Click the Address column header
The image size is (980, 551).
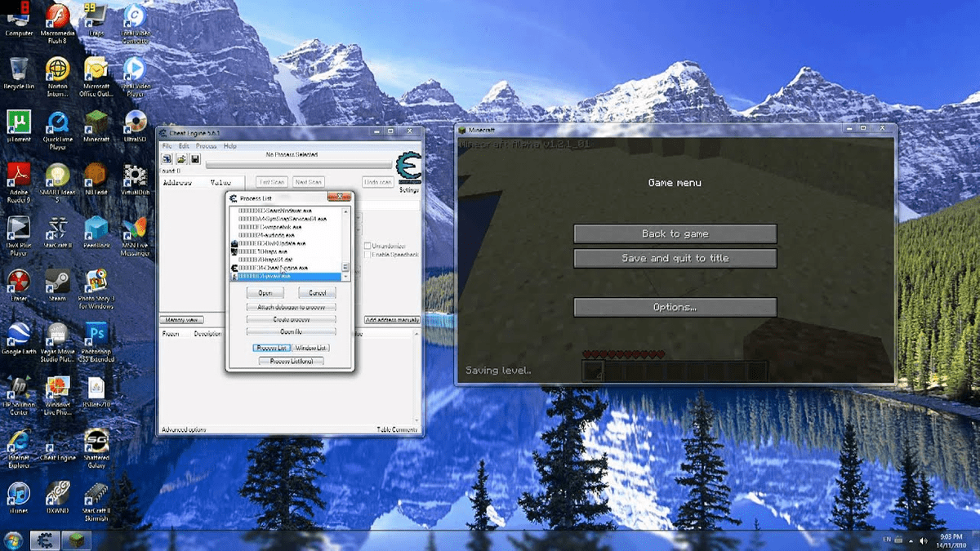click(x=178, y=182)
